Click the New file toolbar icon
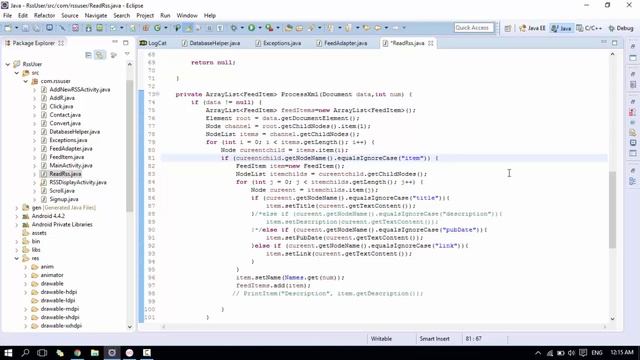 [x=8, y=28]
